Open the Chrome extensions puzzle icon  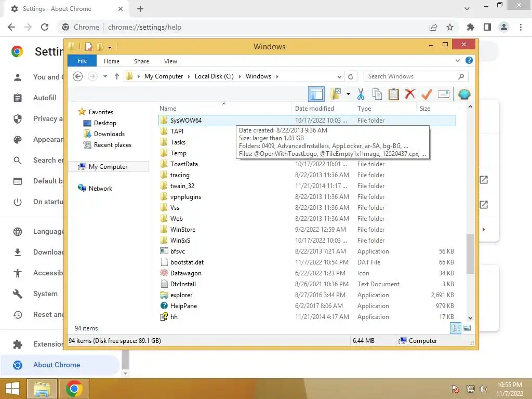(470, 27)
